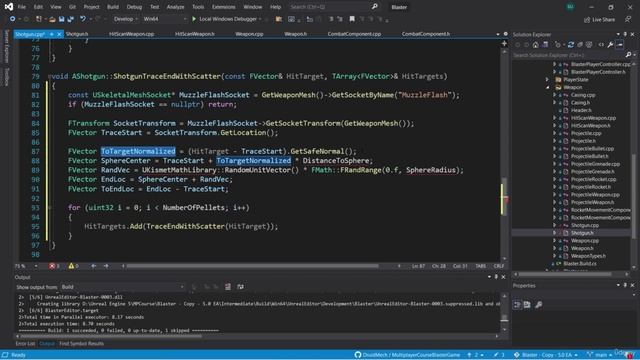The image size is (640, 360).
Task: Click the main branch indicator in status bar
Action: tap(600, 355)
